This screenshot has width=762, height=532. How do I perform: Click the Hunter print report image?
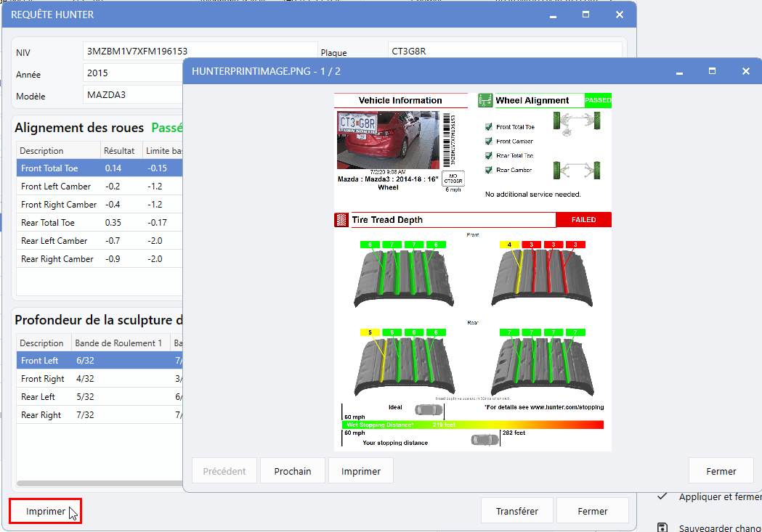pos(472,271)
